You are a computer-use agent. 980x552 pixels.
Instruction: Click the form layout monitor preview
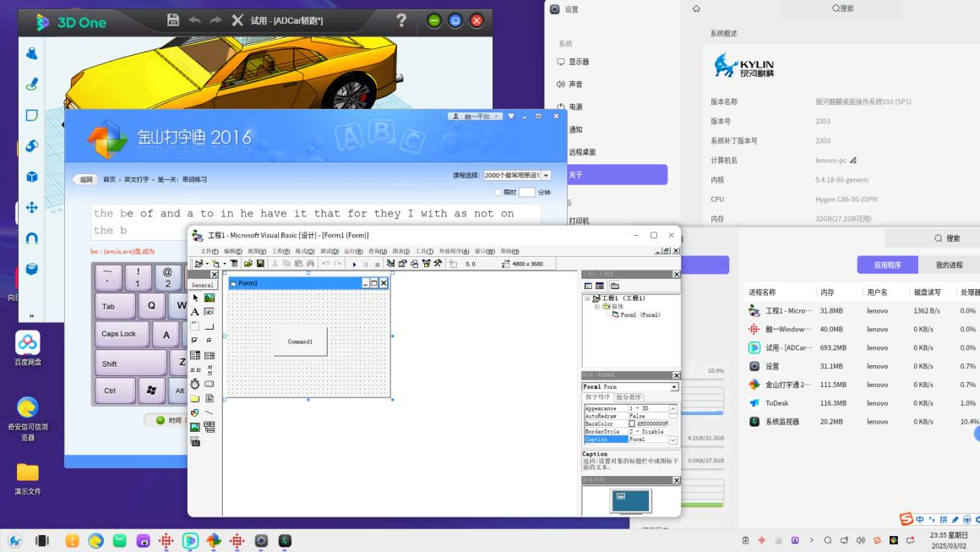point(630,500)
